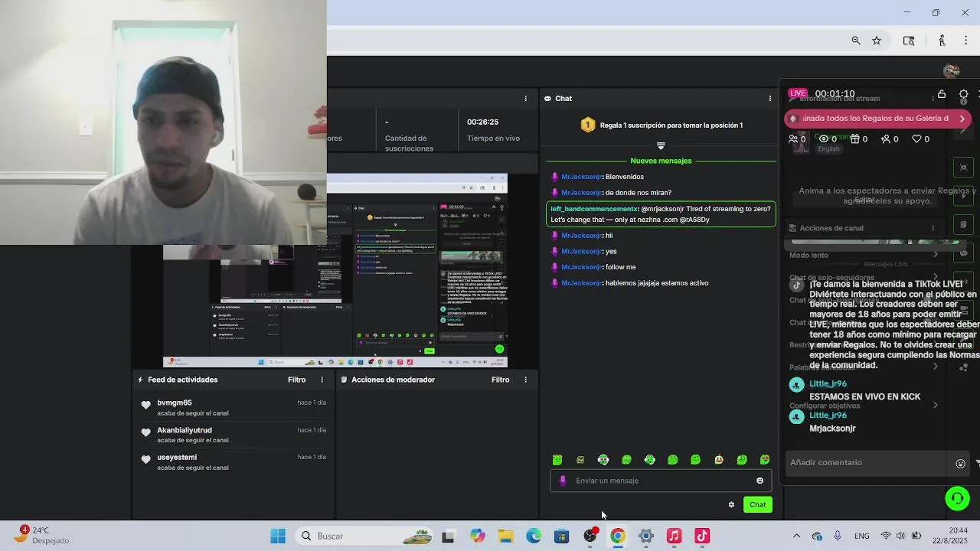This screenshot has width=980, height=551.
Task: Open the Chat panel options menu
Action: pos(770,99)
